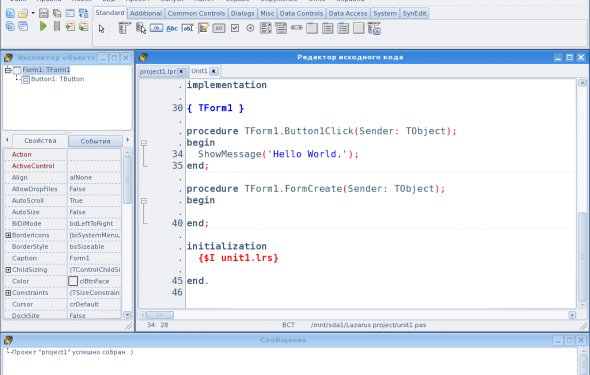Select the TListBox component icon
This screenshot has width=590, height=375.
[x=266, y=28]
